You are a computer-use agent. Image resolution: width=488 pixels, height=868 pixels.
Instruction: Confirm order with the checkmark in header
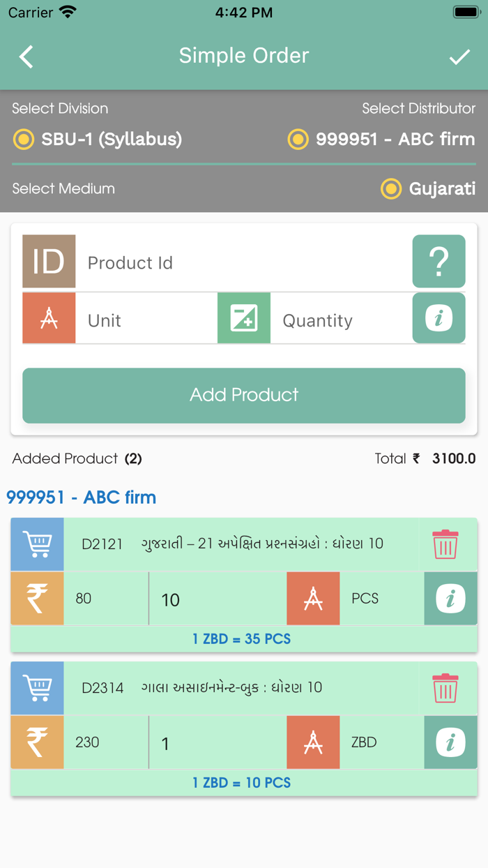(460, 57)
